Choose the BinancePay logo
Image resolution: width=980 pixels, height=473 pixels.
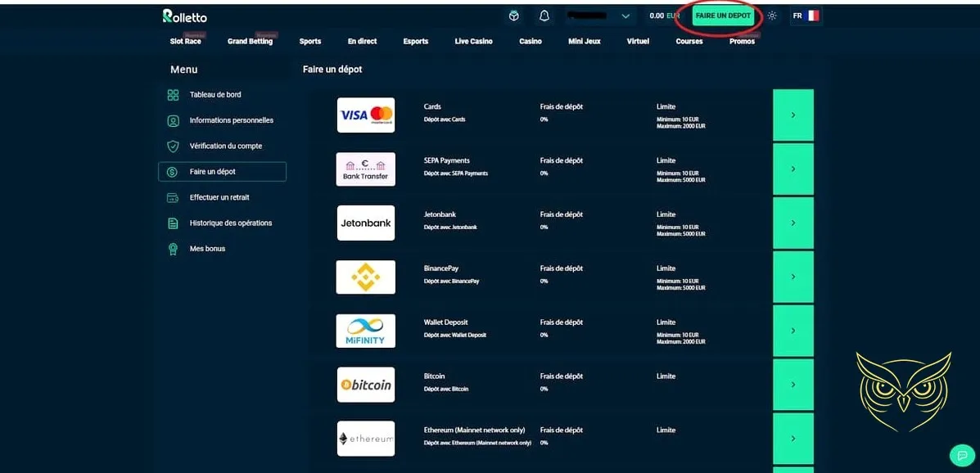366,277
